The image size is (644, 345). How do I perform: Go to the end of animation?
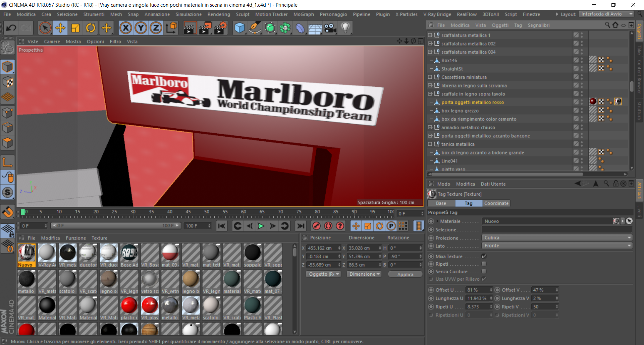301,226
